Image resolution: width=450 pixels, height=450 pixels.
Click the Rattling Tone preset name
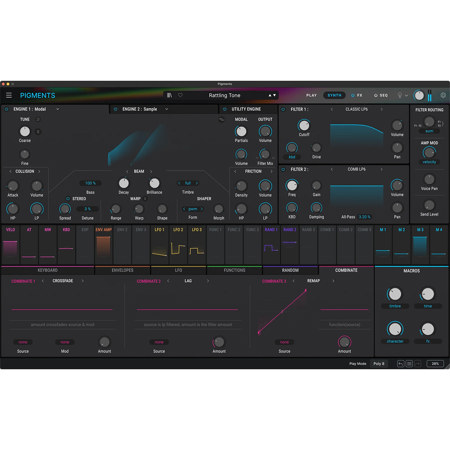click(224, 95)
